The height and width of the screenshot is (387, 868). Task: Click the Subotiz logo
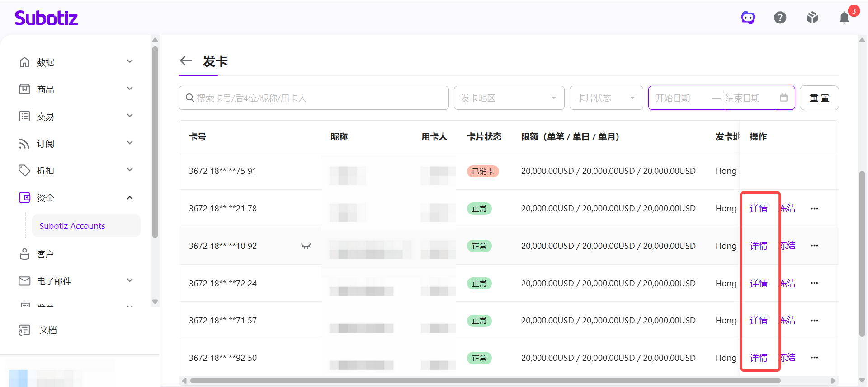[46, 18]
